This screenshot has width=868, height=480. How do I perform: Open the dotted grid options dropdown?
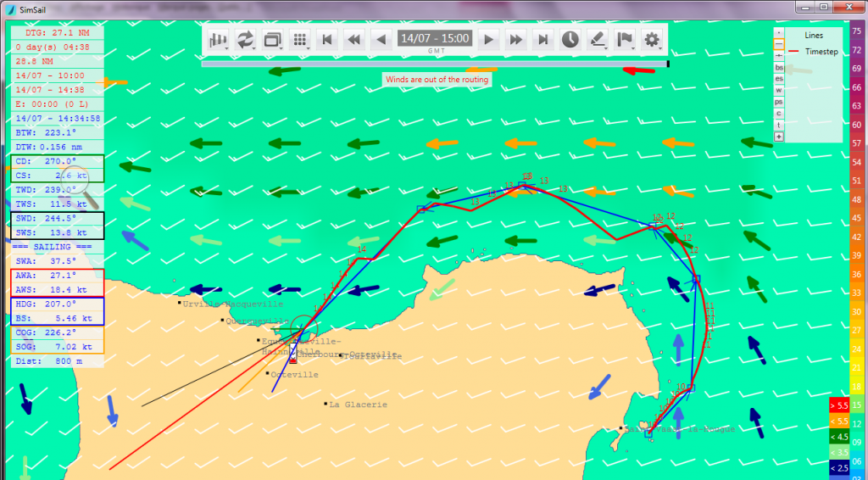pos(299,39)
